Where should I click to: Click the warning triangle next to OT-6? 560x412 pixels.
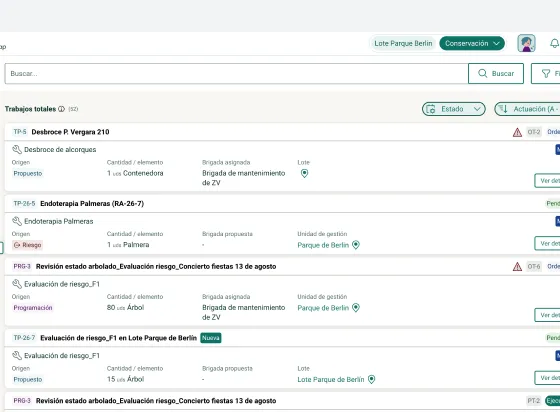click(517, 266)
